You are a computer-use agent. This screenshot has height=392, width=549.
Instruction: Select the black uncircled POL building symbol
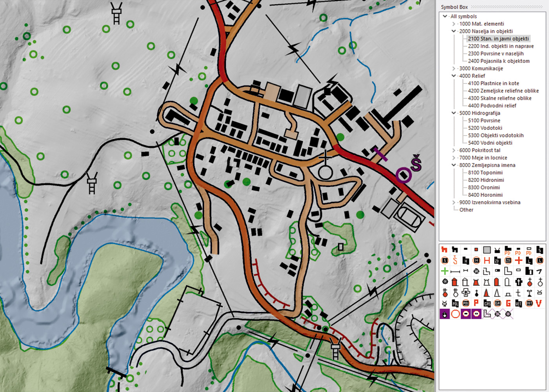[x=455, y=303]
